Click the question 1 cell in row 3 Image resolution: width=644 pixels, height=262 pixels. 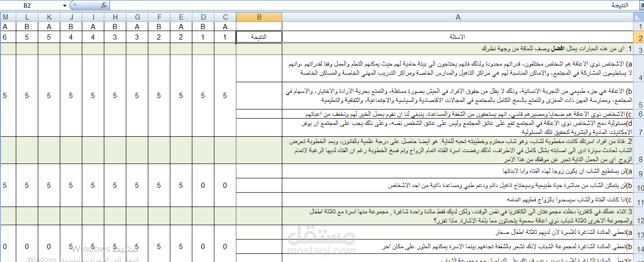pos(458,49)
